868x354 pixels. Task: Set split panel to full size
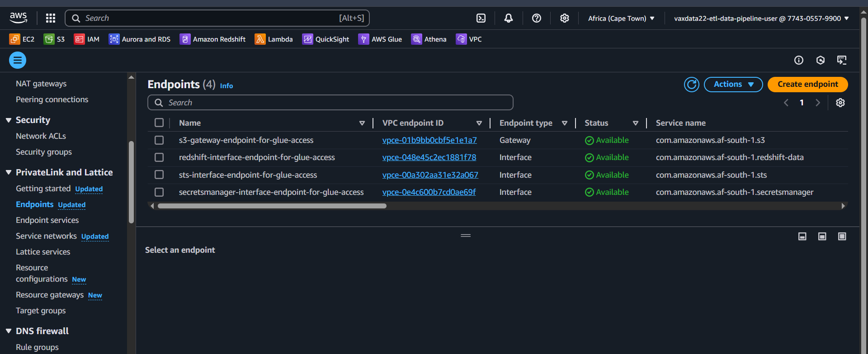click(x=842, y=236)
